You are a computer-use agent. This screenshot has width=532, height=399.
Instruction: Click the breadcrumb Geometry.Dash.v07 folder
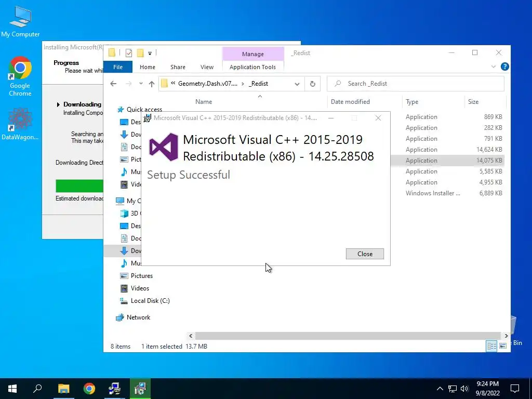[208, 84]
